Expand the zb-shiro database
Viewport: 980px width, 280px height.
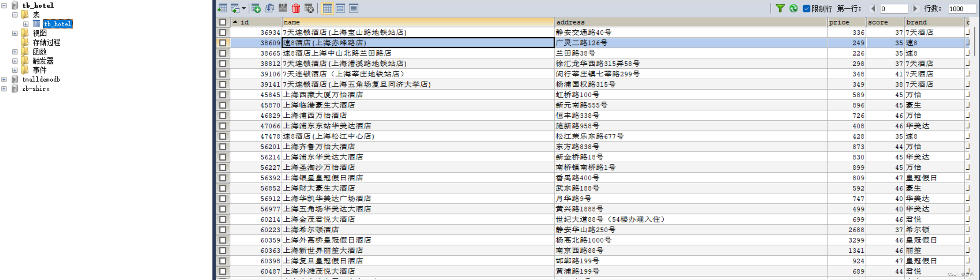[x=4, y=88]
